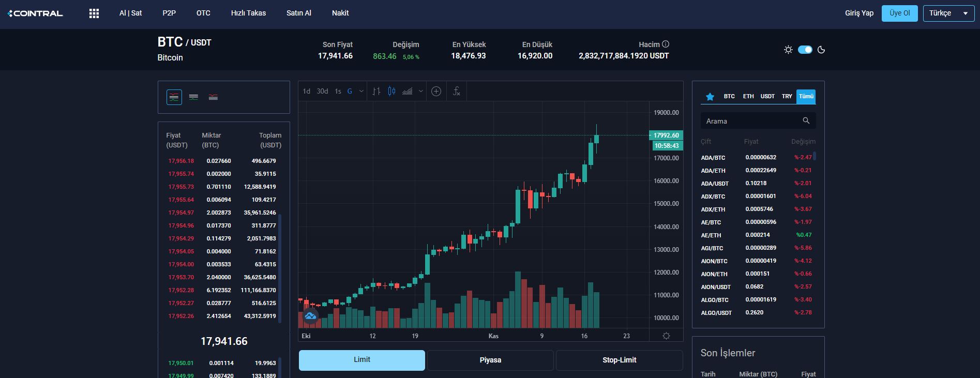Select the 1s interval
The width and height of the screenshot is (980, 378).
click(x=338, y=91)
